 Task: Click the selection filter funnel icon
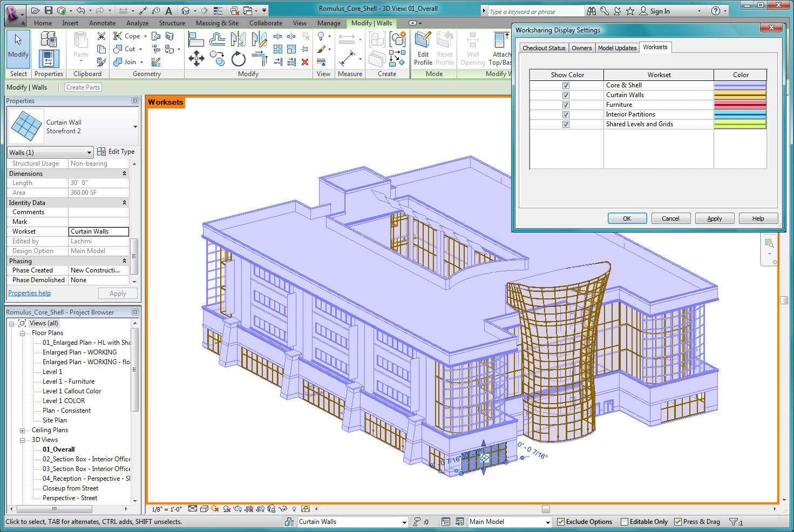click(x=734, y=522)
